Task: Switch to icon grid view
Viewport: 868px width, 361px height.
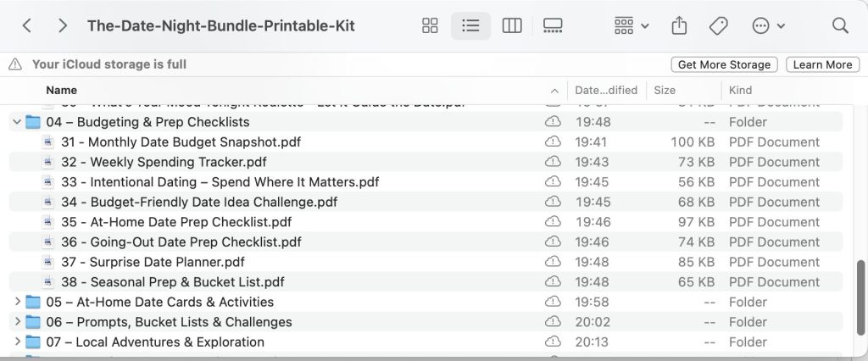Action: coord(430,25)
